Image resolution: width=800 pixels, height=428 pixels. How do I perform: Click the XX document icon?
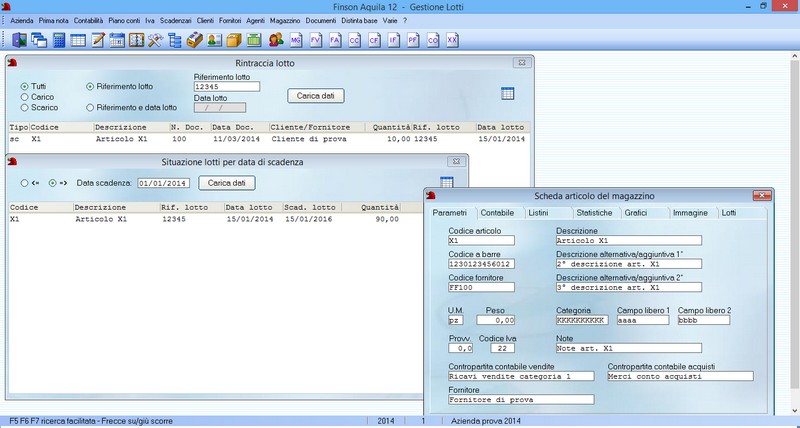coord(452,40)
